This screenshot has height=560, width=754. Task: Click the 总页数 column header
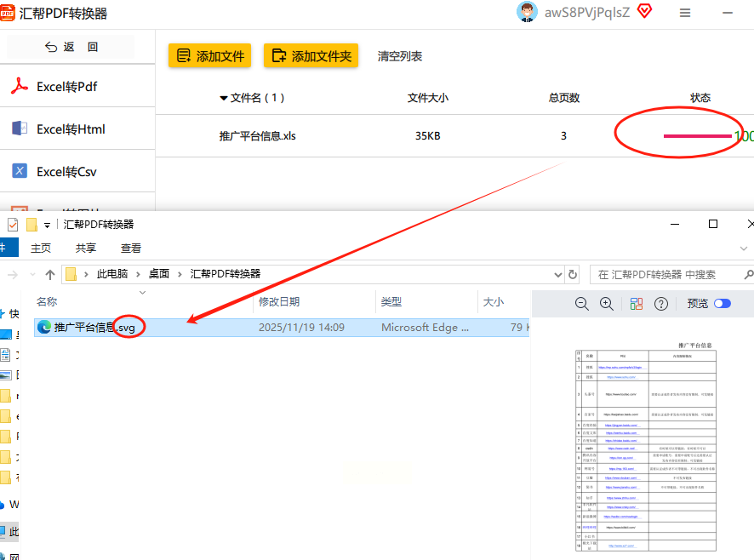point(564,98)
